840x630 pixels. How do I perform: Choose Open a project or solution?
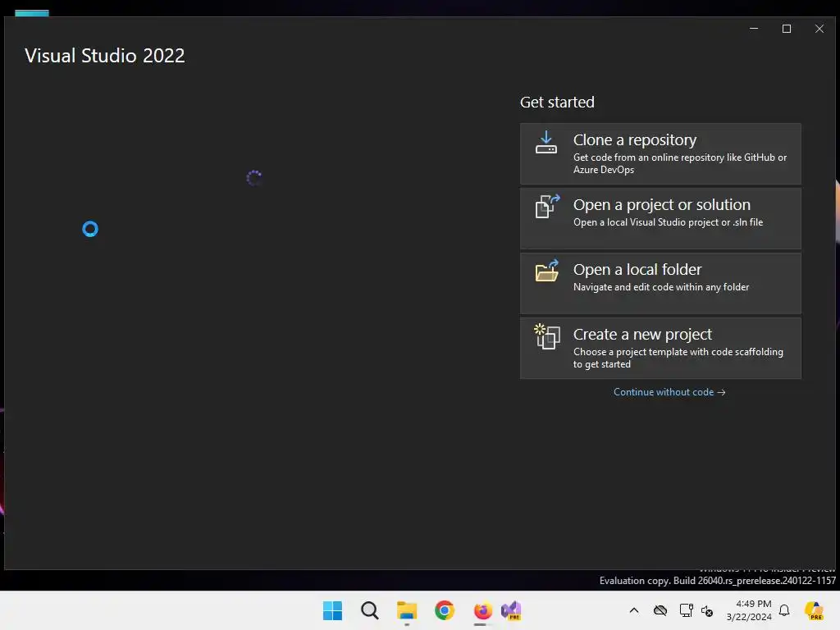(x=660, y=218)
